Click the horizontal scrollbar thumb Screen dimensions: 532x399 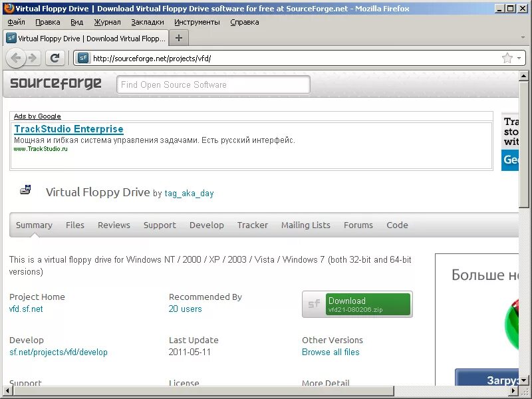[x=203, y=391]
